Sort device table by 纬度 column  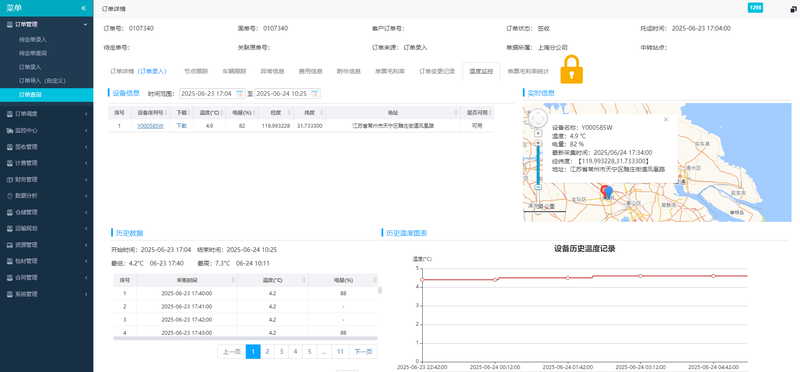tap(321, 112)
